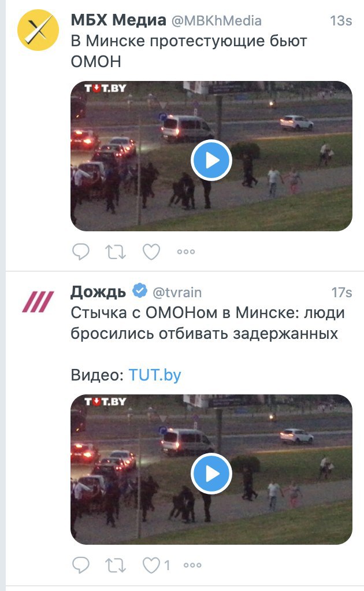Retweet the МБХ Медиа tweet
364x591 pixels.
point(115,252)
